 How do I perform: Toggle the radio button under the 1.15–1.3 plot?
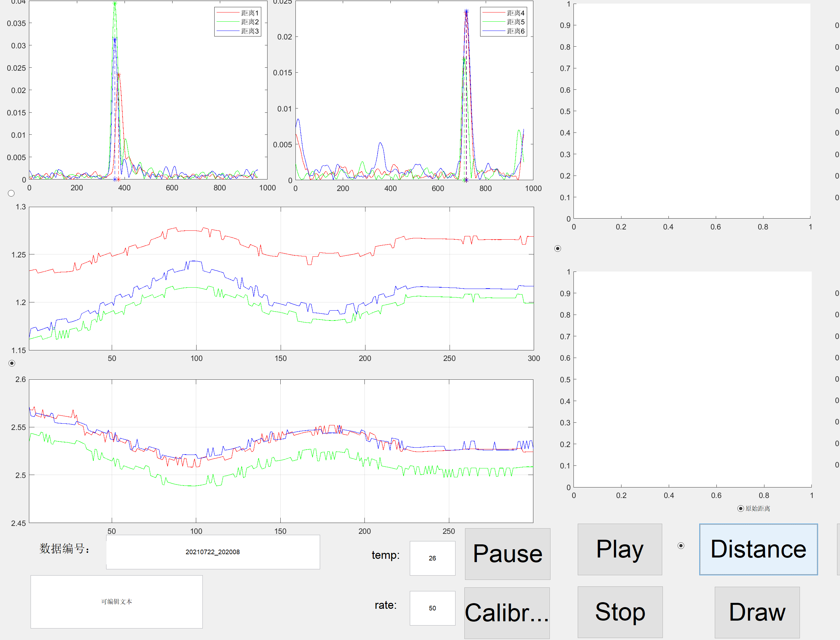pos(12,363)
